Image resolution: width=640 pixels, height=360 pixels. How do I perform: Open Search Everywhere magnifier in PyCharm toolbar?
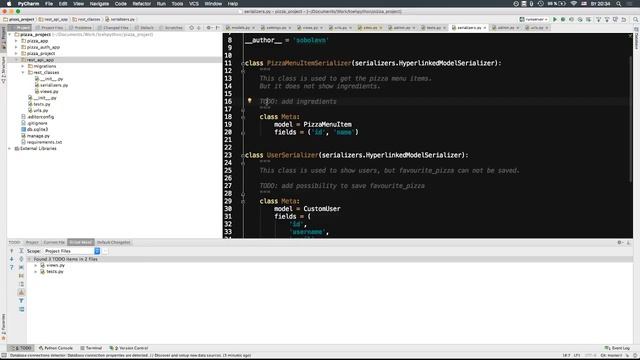(636, 19)
